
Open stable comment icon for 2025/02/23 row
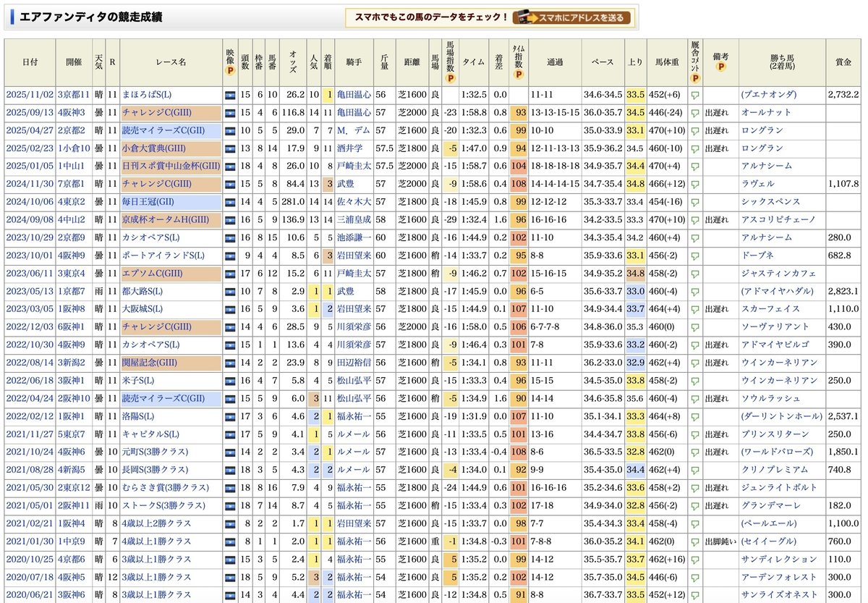[695, 148]
